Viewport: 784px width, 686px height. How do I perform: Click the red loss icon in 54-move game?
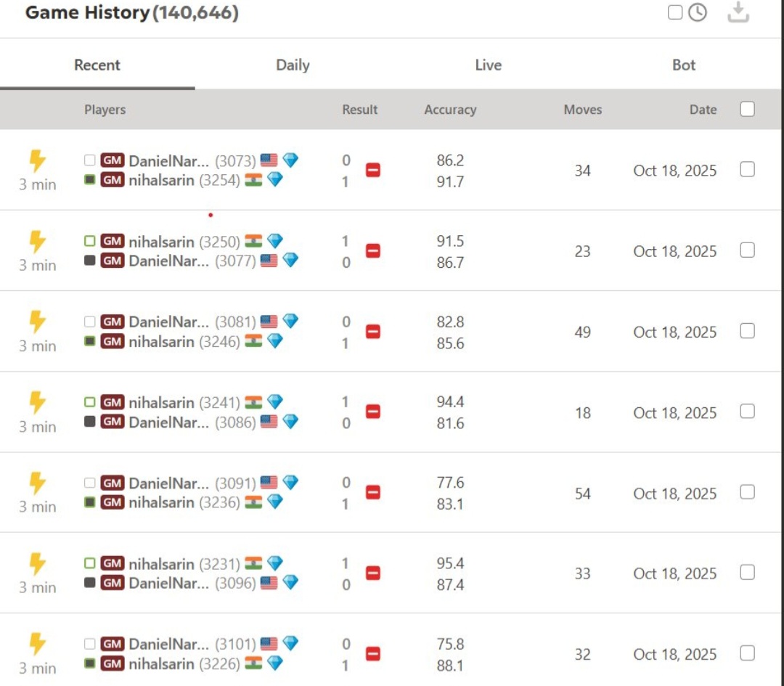373,492
